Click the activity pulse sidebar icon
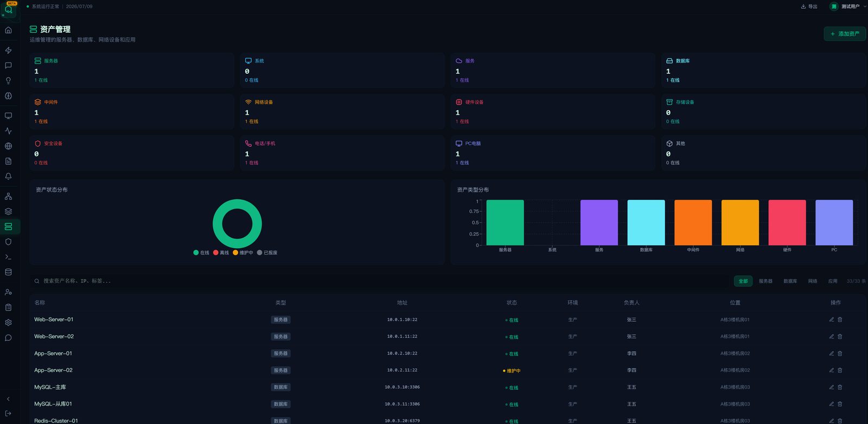Screen dimensions: 868x424 (x=8, y=131)
